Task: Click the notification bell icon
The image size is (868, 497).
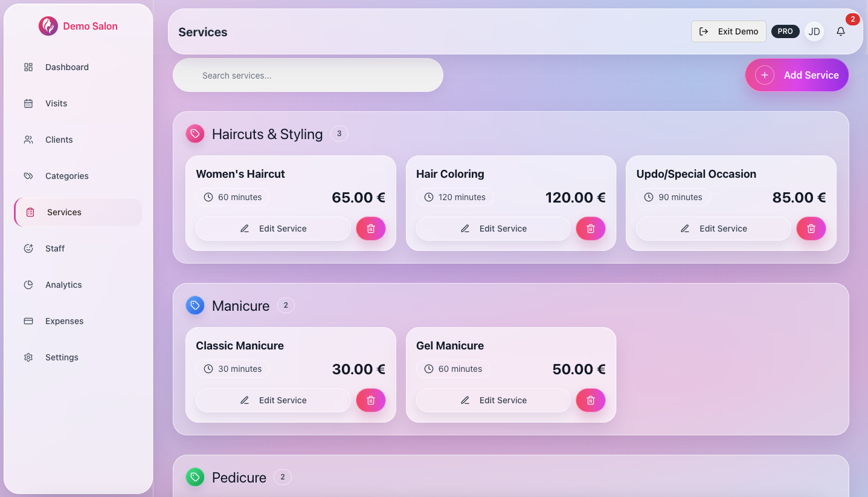Action: (840, 31)
